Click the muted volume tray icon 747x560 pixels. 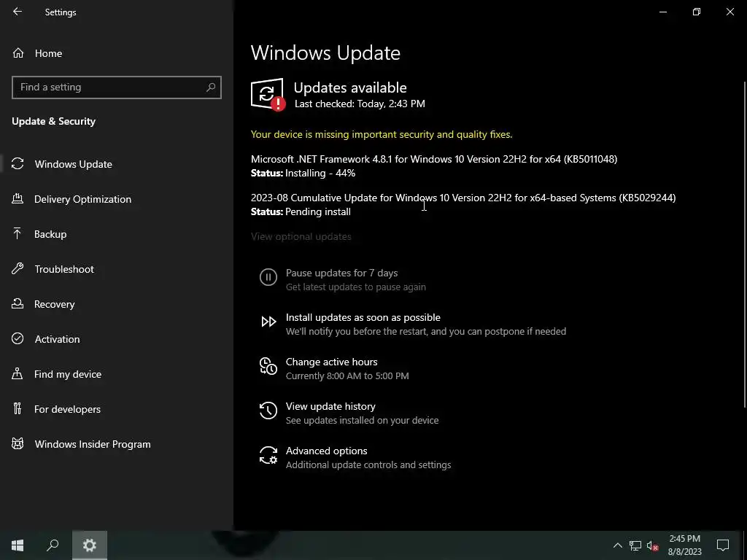tap(652, 545)
